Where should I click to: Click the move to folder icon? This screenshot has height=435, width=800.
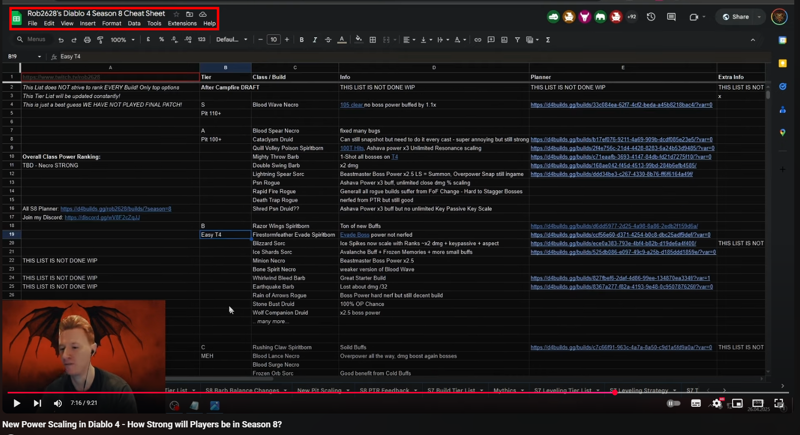pyautogui.click(x=189, y=14)
